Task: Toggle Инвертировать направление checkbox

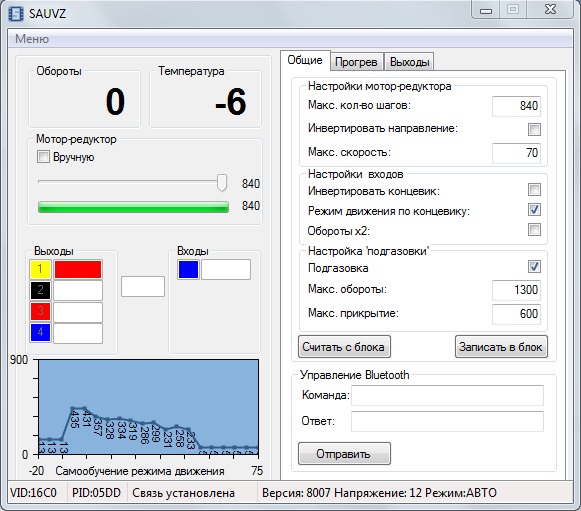Action: pyautogui.click(x=534, y=129)
